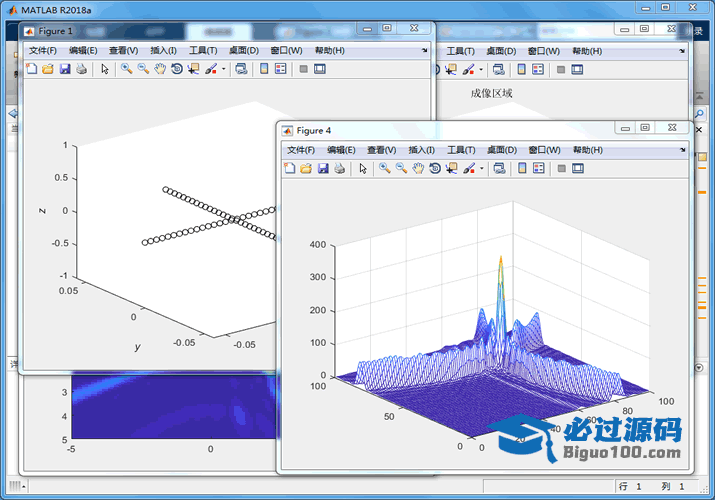This screenshot has height=500, width=715.
Task: Open file icon in Figure 4 toolbar
Action: tap(306, 168)
